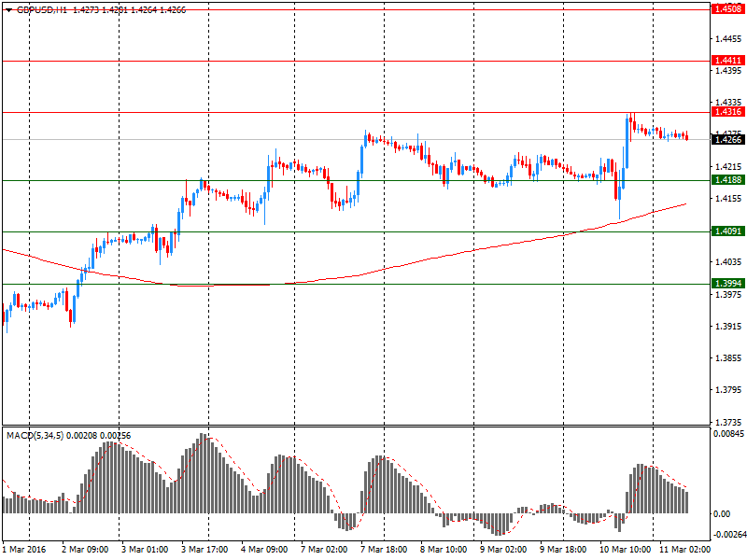Click the 3 Mar 17:00 time label

point(204,550)
